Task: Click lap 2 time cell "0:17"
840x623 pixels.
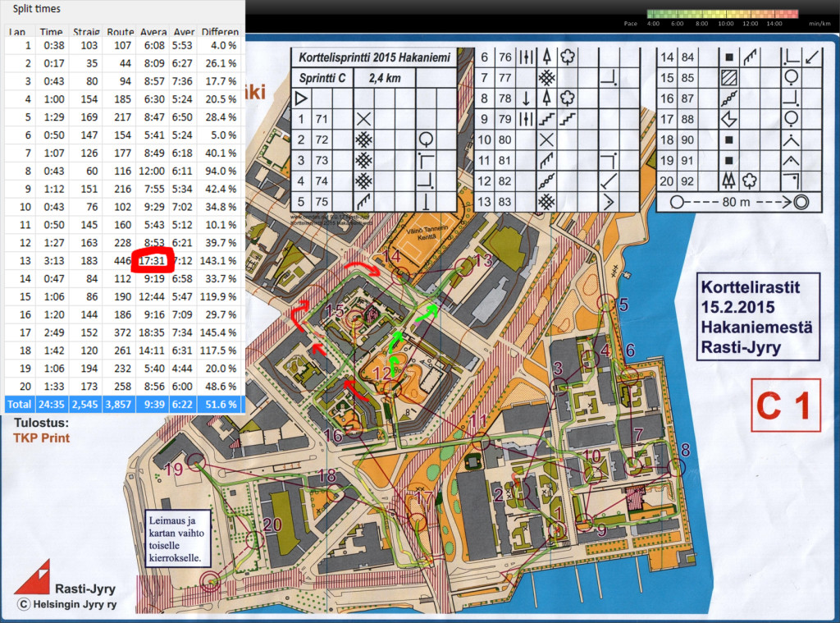Action: tap(54, 63)
